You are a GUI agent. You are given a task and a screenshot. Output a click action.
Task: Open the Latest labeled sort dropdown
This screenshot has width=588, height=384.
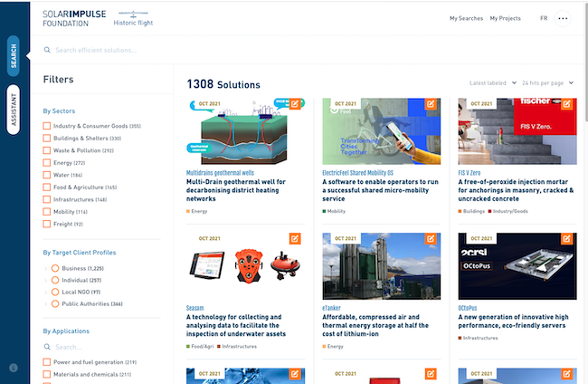(493, 83)
